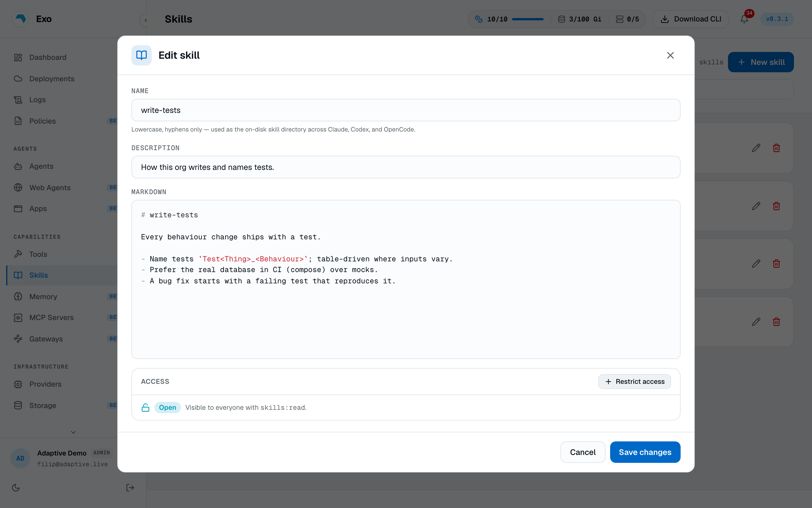Click the Storage database icon
Image resolution: width=812 pixels, height=508 pixels.
[x=18, y=406]
